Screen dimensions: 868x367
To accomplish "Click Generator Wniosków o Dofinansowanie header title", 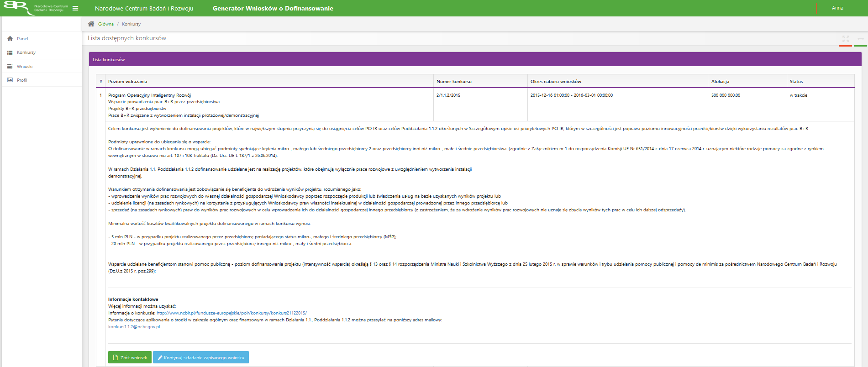I will point(273,8).
